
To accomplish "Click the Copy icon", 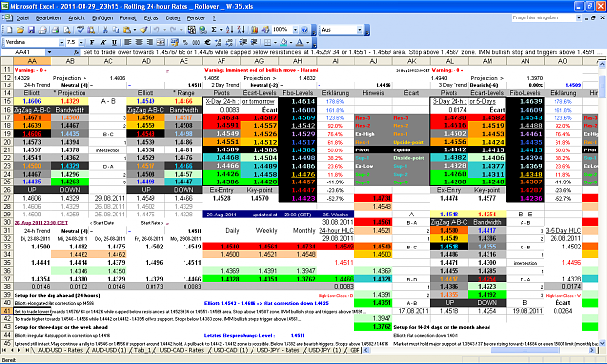I will click(117, 30).
